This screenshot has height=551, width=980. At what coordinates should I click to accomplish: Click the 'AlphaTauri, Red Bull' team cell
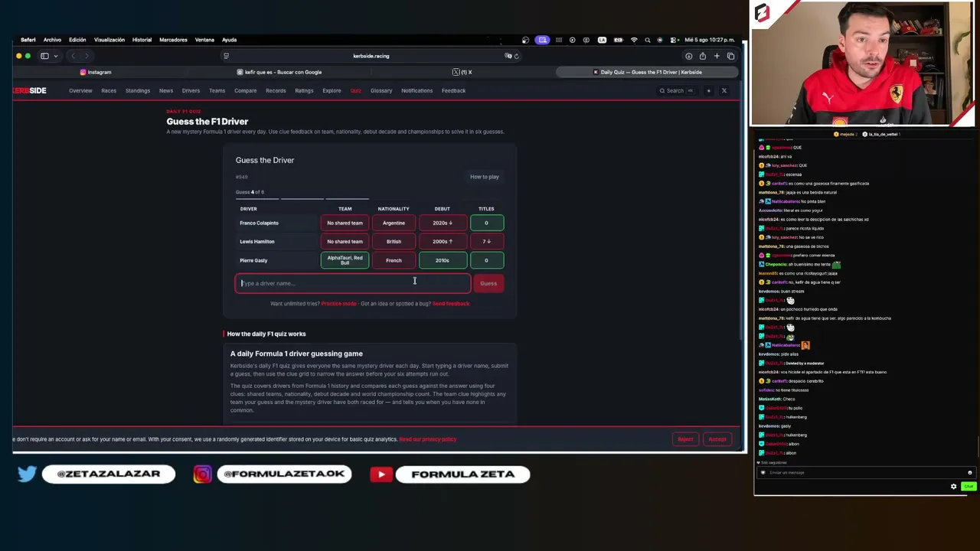[x=345, y=260]
